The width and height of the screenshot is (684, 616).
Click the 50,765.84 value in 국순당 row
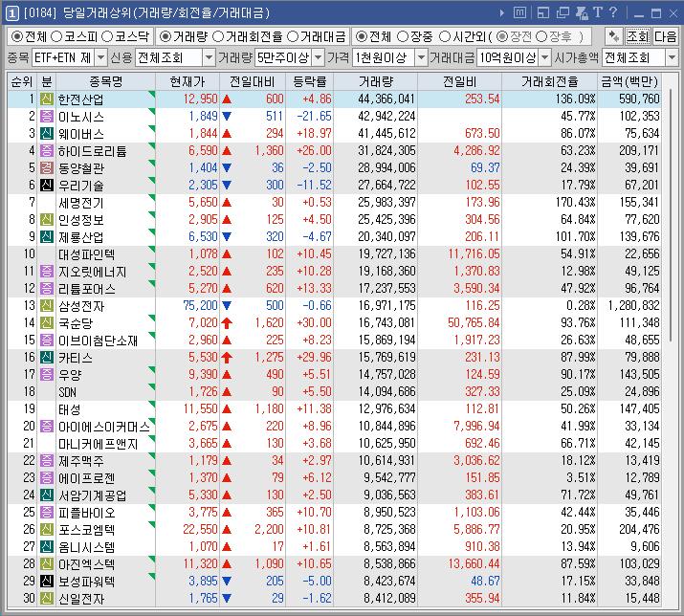[474, 323]
